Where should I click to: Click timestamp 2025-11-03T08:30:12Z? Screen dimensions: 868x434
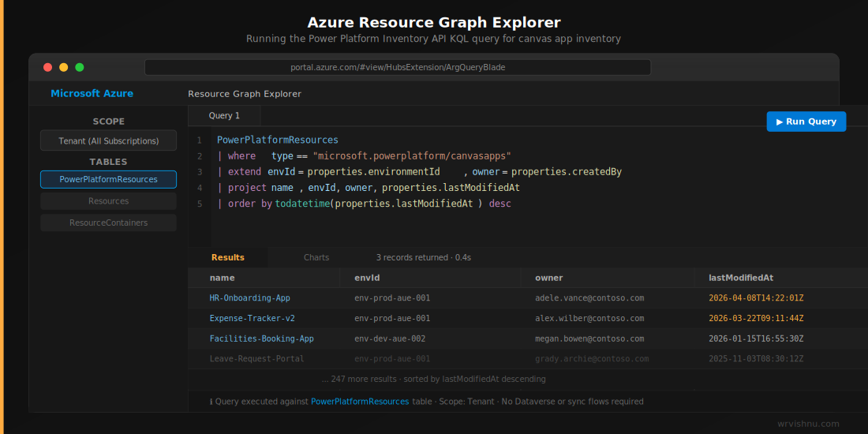[756, 359]
